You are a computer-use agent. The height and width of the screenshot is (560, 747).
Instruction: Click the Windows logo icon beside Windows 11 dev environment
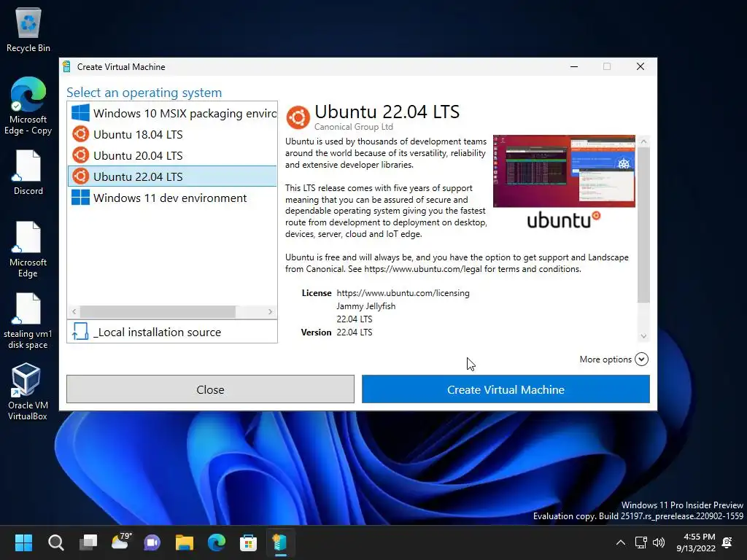click(80, 197)
